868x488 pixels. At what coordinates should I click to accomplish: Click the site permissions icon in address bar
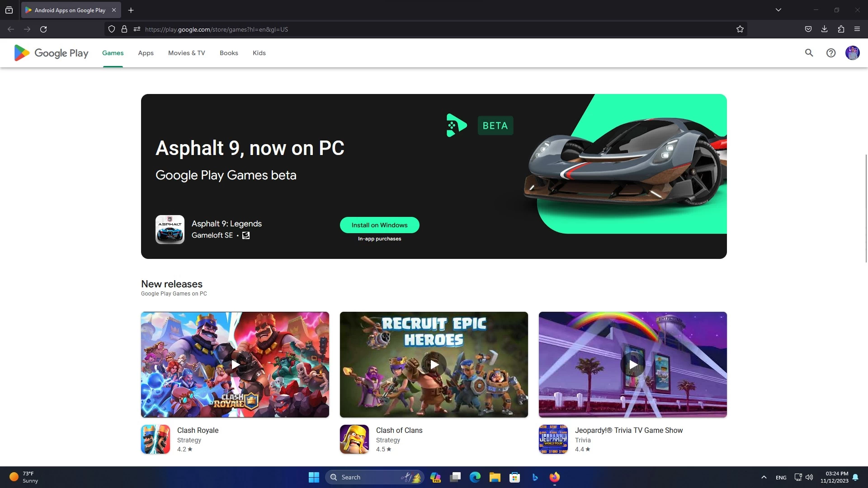pos(137,29)
